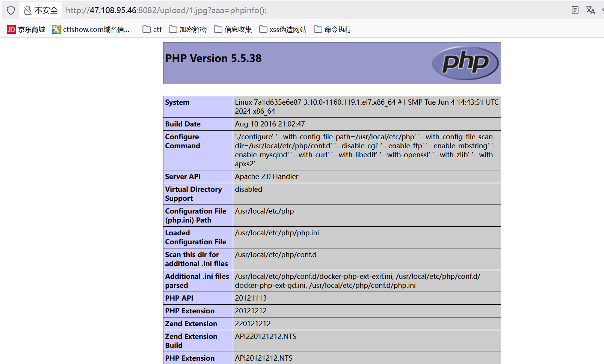This screenshot has width=604, height=364.
Task: Select the /usr/local/etc/php path value
Action: (264, 211)
